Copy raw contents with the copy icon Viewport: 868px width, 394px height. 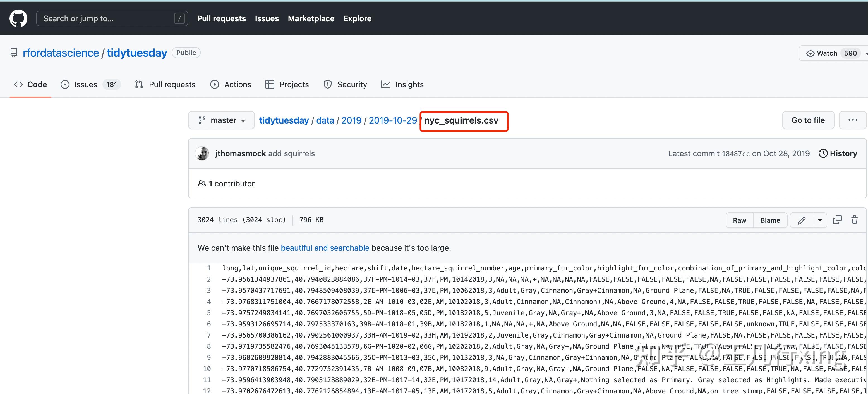click(837, 220)
